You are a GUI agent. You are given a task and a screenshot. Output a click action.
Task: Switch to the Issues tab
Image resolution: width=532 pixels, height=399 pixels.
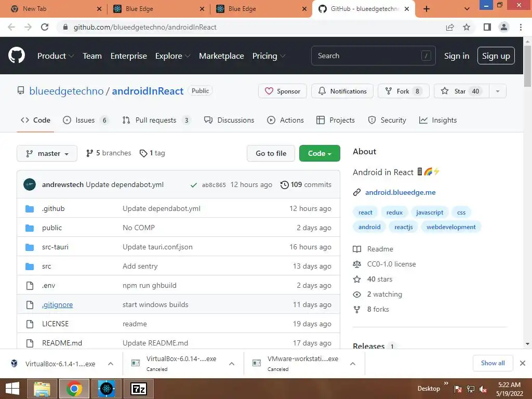coord(86,120)
